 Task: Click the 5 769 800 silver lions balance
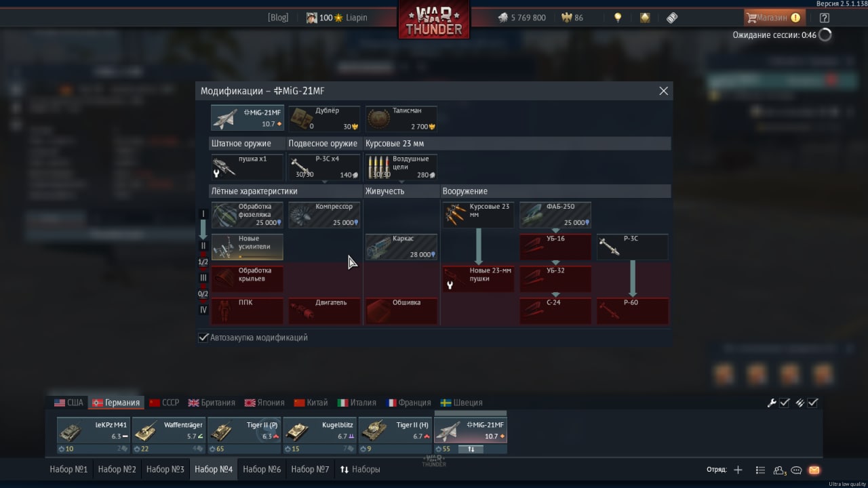pyautogui.click(x=522, y=18)
